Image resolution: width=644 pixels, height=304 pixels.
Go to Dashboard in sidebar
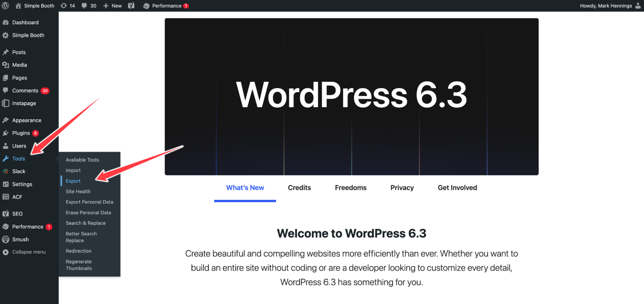click(x=25, y=22)
